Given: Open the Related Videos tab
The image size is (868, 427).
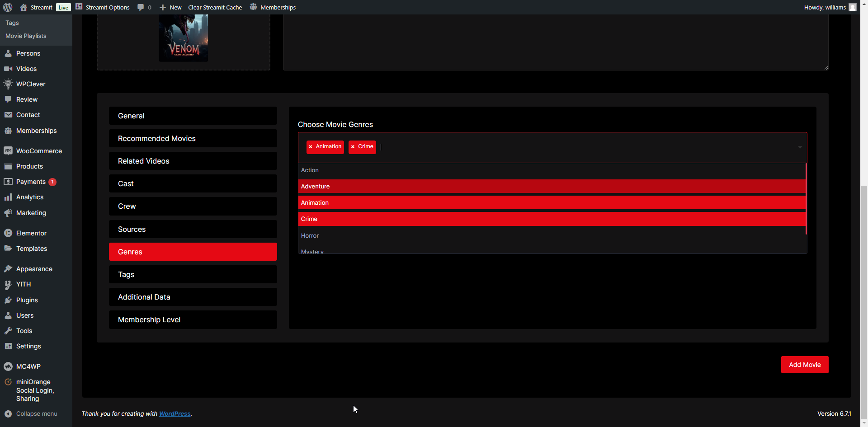Looking at the screenshot, I should point(193,161).
